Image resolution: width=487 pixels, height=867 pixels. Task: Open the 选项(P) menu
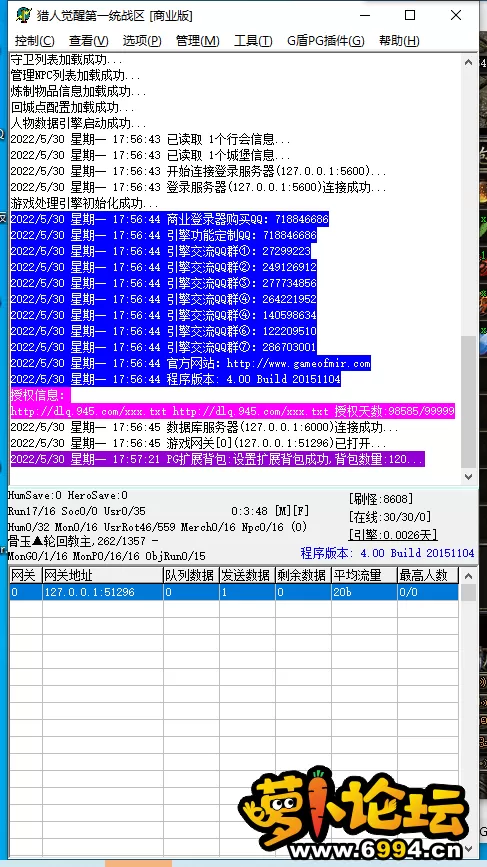pyautogui.click(x=142, y=40)
